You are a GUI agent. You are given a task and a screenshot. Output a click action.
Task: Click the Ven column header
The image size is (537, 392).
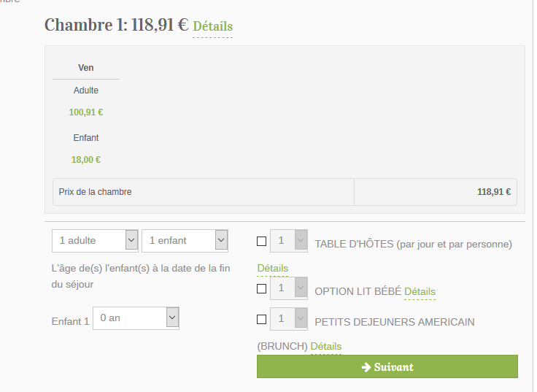(x=86, y=68)
